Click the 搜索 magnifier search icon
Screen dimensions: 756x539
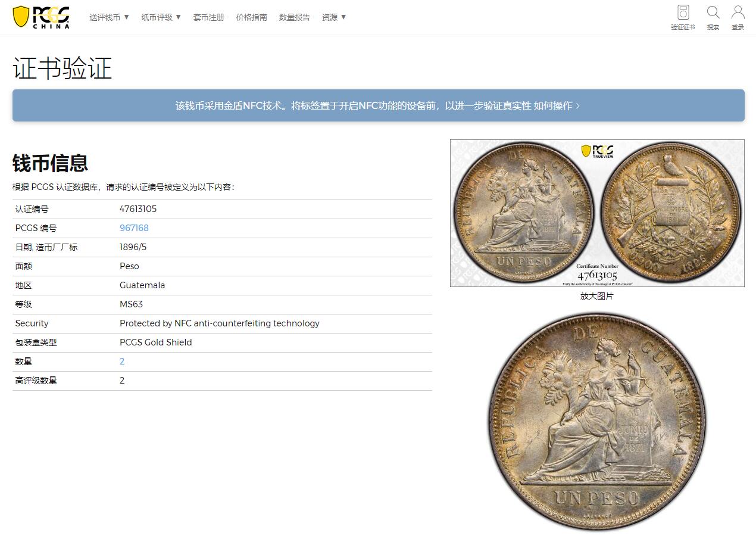point(713,17)
